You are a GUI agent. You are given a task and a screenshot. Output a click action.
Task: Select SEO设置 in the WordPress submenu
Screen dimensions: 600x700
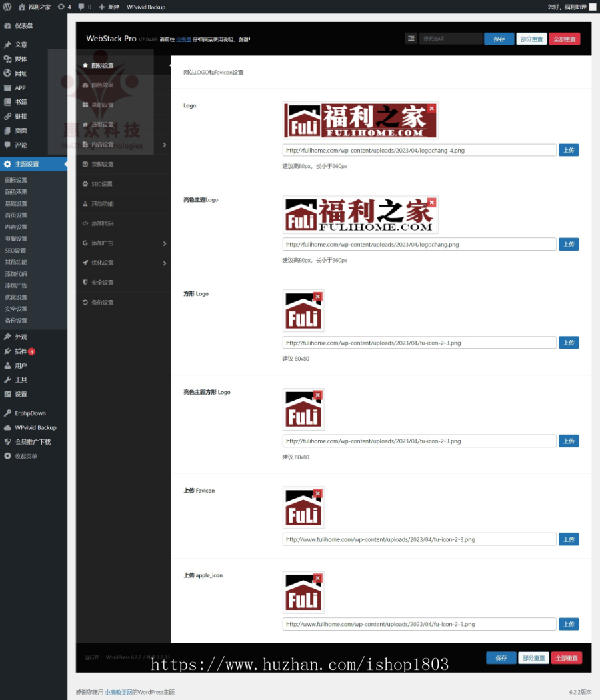coord(15,250)
